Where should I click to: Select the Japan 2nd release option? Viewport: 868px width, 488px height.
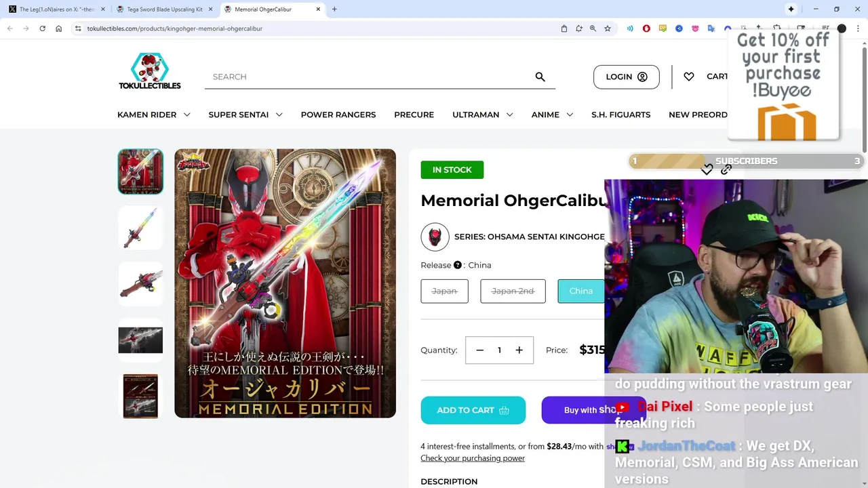[x=513, y=291]
